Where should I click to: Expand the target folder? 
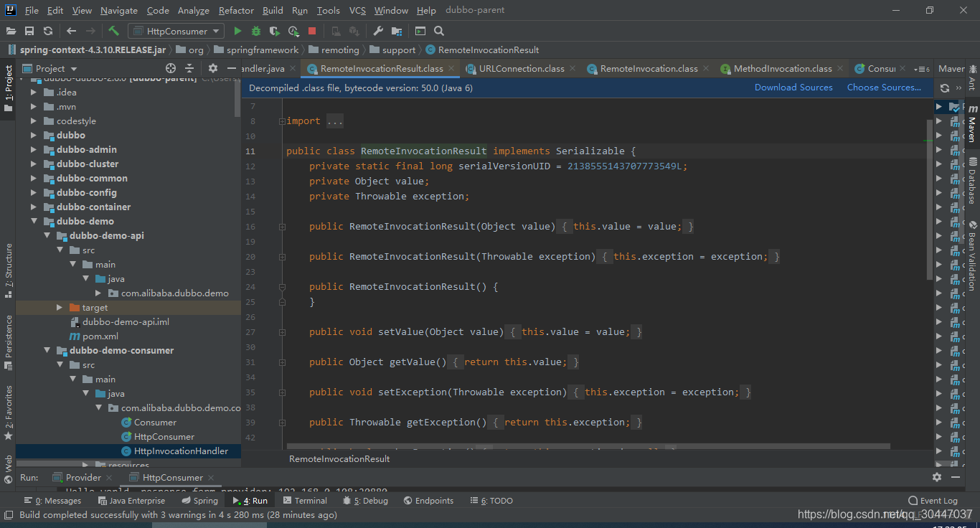(60, 307)
